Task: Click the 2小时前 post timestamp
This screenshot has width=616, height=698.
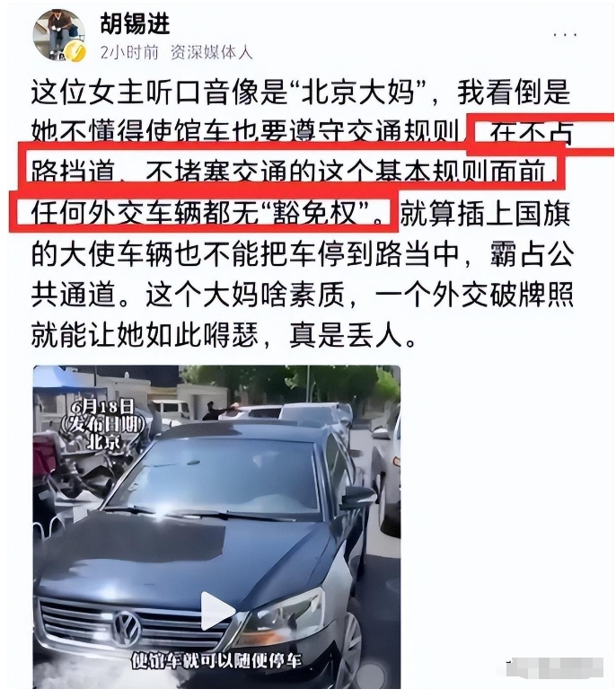Action: (x=129, y=53)
